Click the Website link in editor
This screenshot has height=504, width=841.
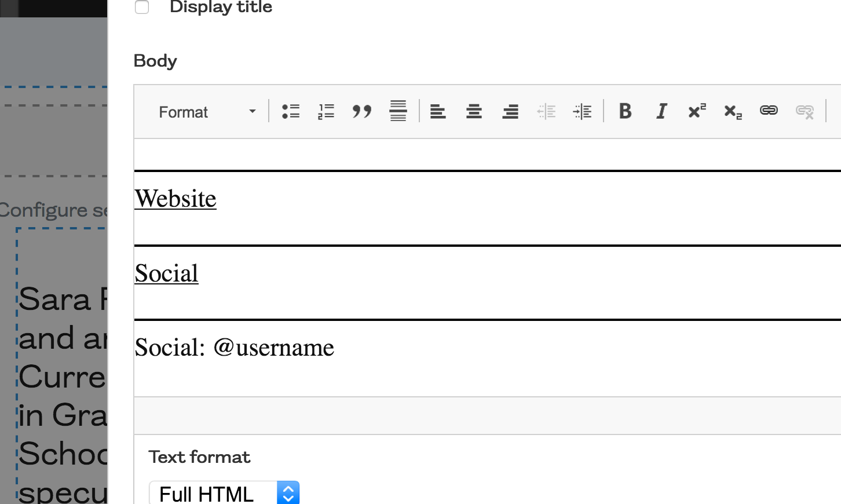175,199
